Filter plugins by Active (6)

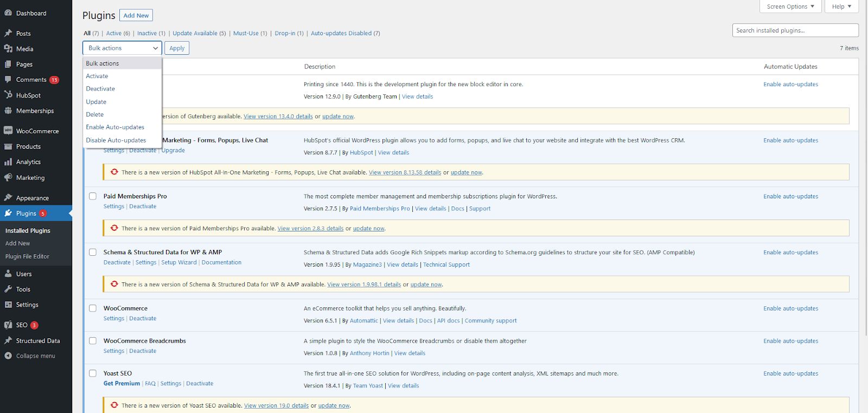[118, 33]
